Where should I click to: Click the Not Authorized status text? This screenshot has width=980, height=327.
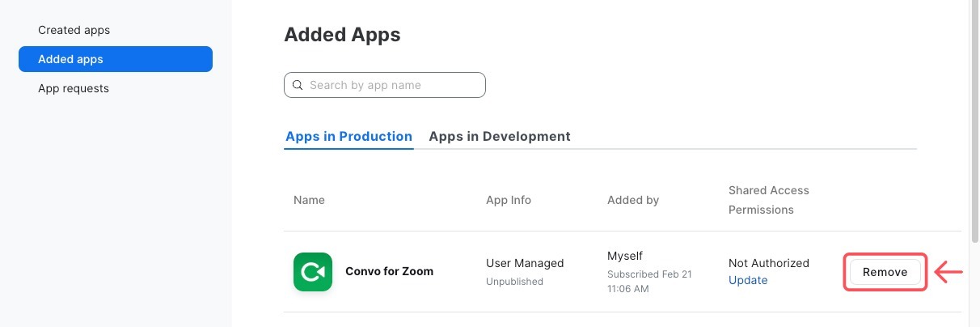(x=768, y=263)
